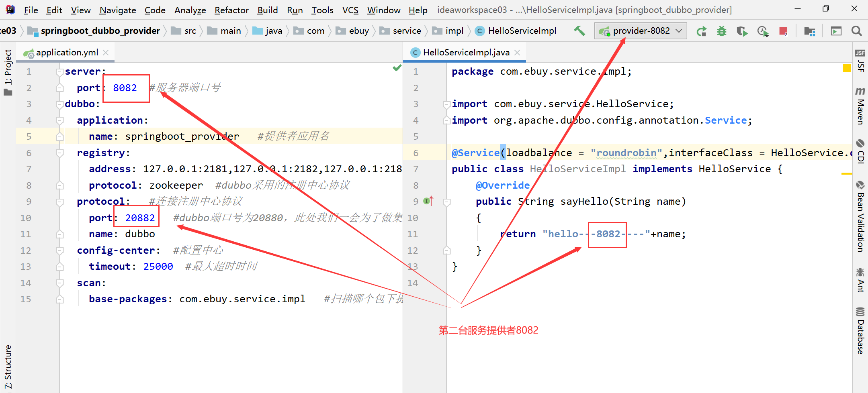Open the Edit menu
The width and height of the screenshot is (868, 393).
point(54,10)
